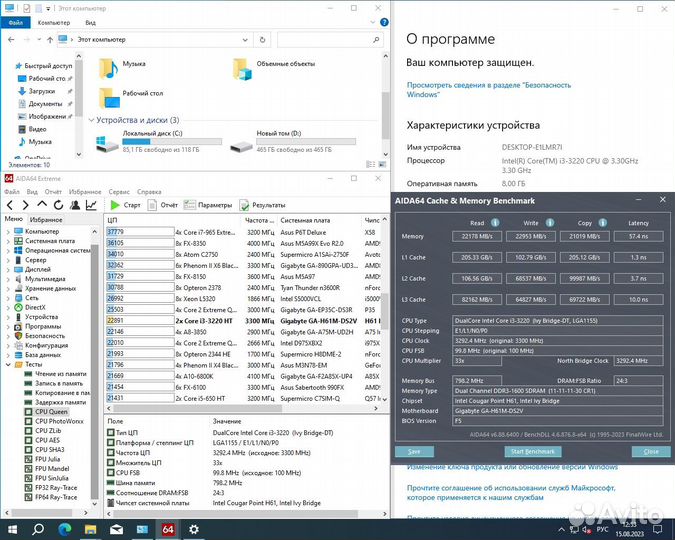Screen dimensions: 675x540
Task: Open taskbar search magnifier
Action: point(38,529)
